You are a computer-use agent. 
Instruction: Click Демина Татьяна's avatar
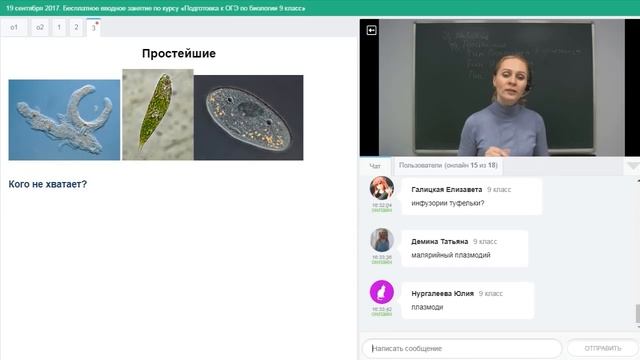[x=382, y=240]
